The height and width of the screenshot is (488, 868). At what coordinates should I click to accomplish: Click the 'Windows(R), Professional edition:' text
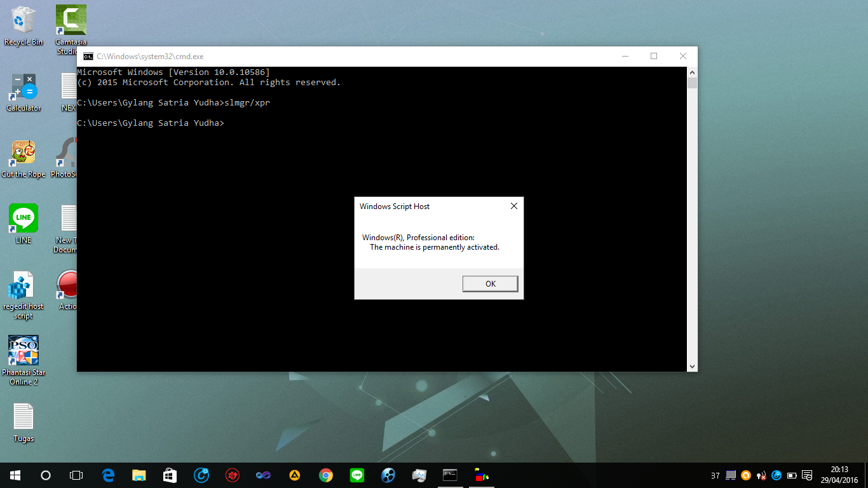[418, 238]
